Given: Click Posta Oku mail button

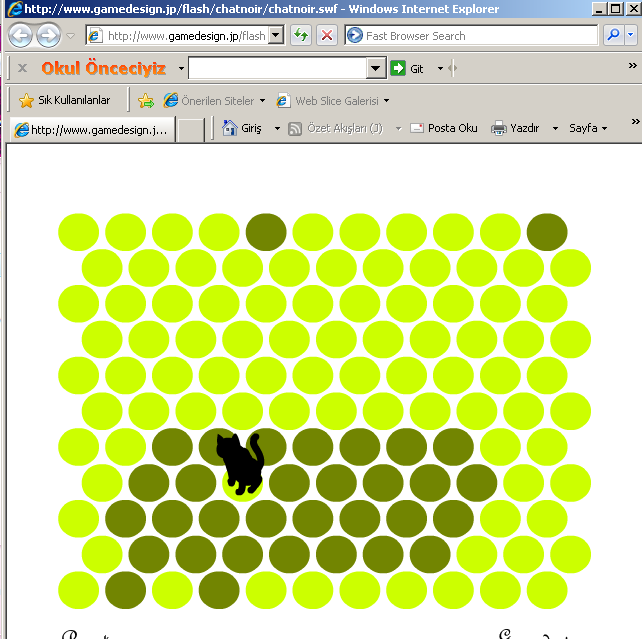Looking at the screenshot, I should tap(444, 128).
